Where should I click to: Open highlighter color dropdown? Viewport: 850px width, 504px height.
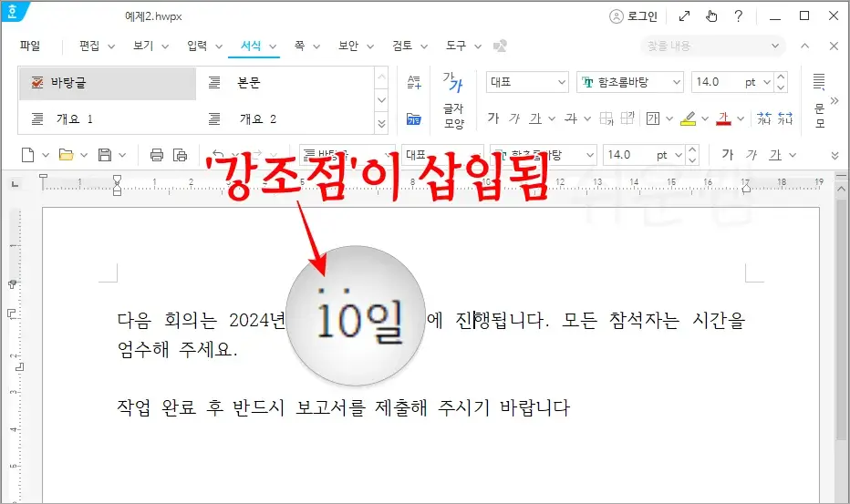(x=705, y=118)
